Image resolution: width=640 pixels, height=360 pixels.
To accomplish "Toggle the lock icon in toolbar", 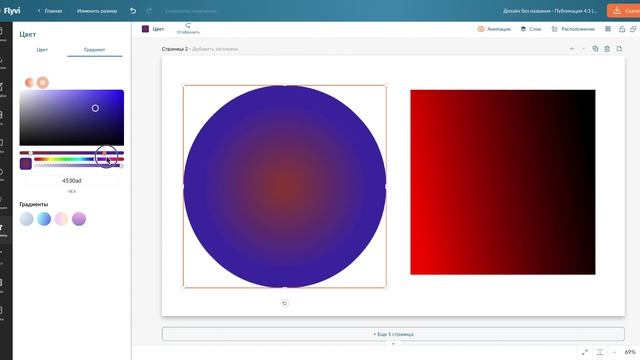I will click(622, 29).
